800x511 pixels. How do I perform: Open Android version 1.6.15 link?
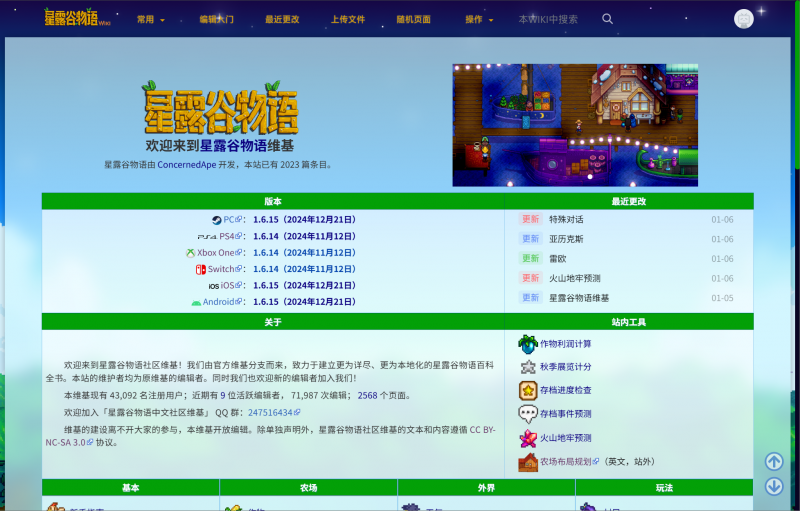pyautogui.click(x=304, y=301)
